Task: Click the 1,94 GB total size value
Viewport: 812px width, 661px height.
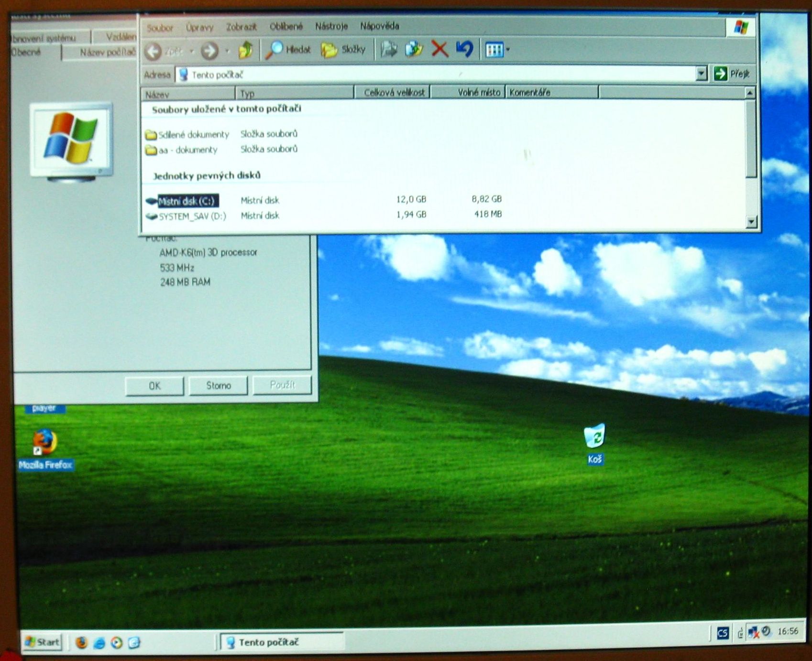Action: [411, 214]
